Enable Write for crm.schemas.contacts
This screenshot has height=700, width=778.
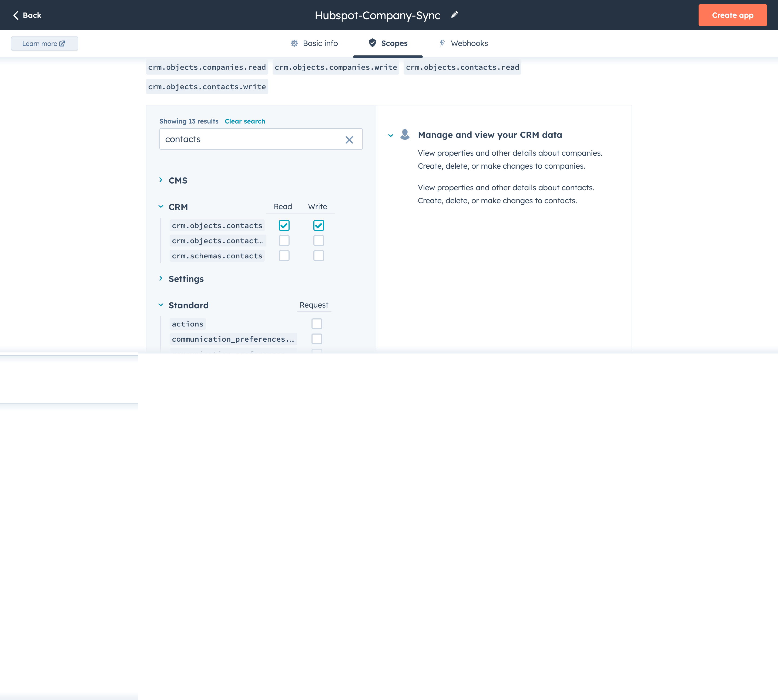[x=319, y=256]
